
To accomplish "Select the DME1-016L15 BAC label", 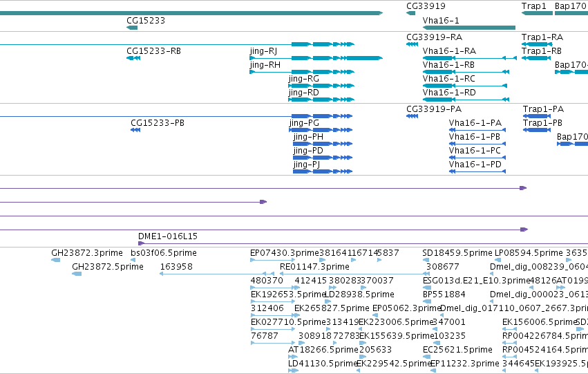I will (x=168, y=236).
